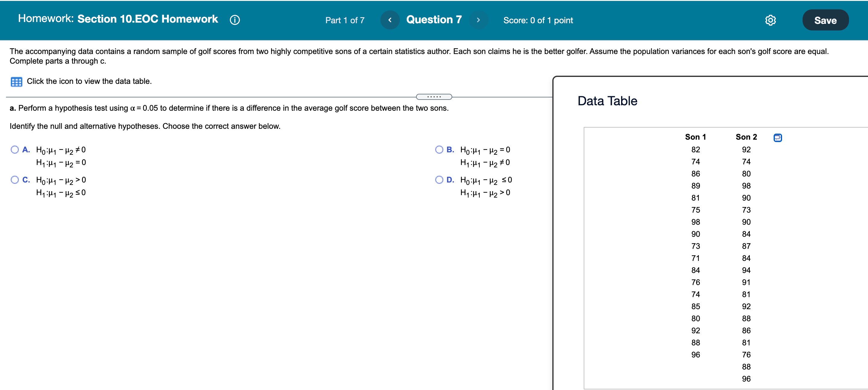Choose answer option C radio button

[15, 180]
